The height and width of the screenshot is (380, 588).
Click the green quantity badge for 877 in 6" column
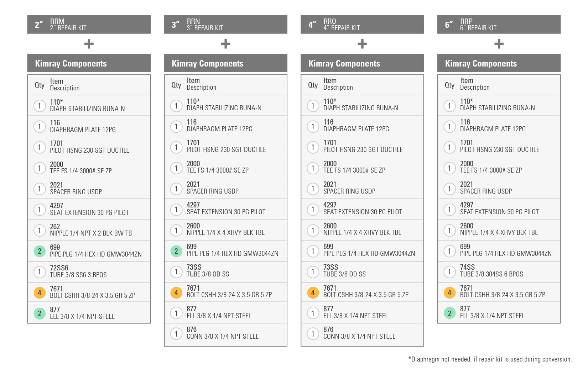click(449, 313)
